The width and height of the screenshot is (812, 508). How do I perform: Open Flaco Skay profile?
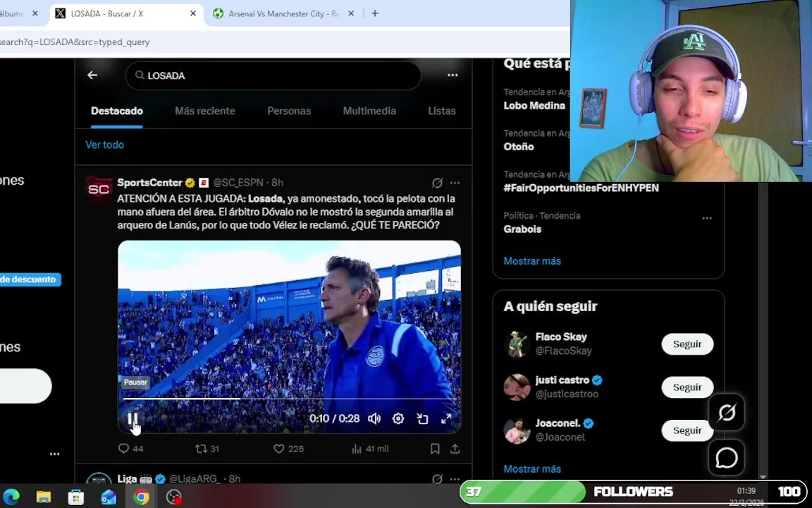coord(561,337)
